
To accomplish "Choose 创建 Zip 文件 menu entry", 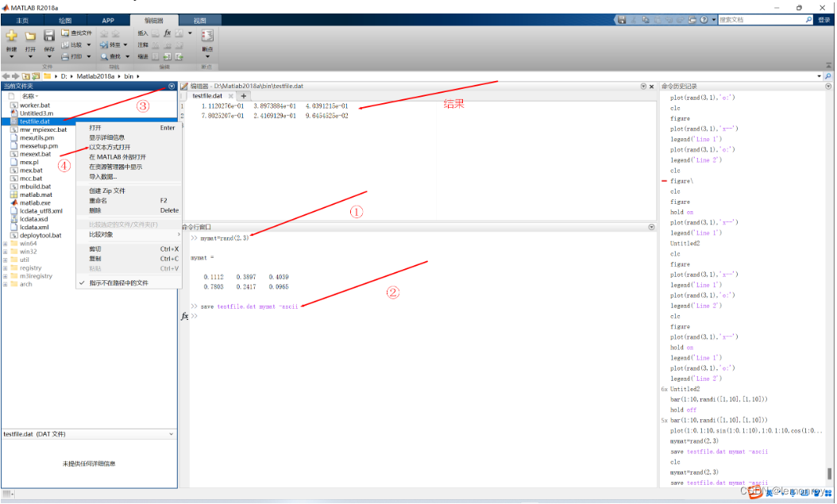I will [106, 191].
